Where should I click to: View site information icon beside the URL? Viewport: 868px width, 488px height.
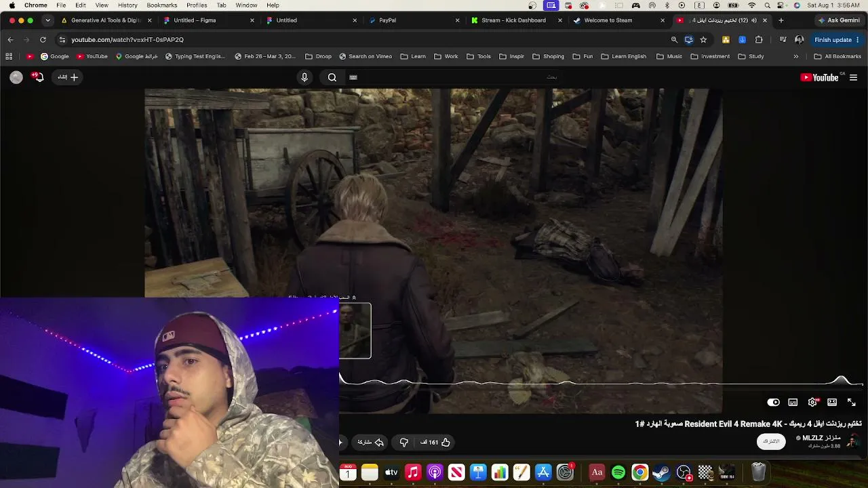pos(62,39)
